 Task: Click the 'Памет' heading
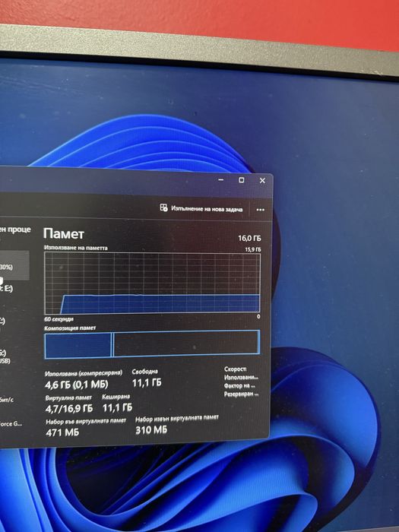click(63, 234)
